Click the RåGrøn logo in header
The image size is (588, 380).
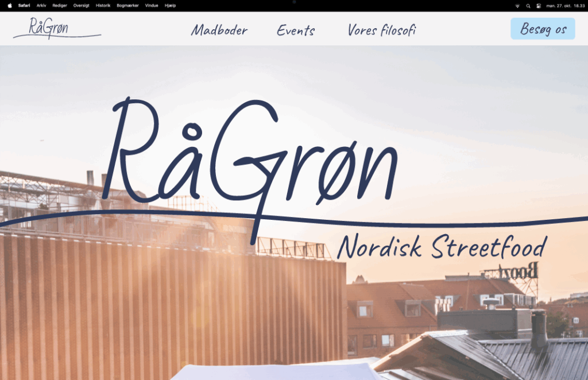(x=57, y=28)
